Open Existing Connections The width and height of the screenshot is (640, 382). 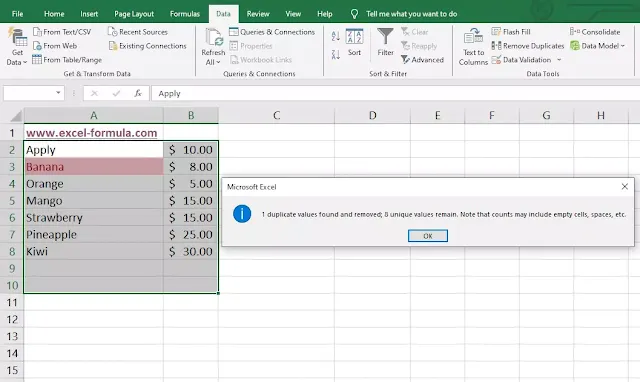pos(147,46)
